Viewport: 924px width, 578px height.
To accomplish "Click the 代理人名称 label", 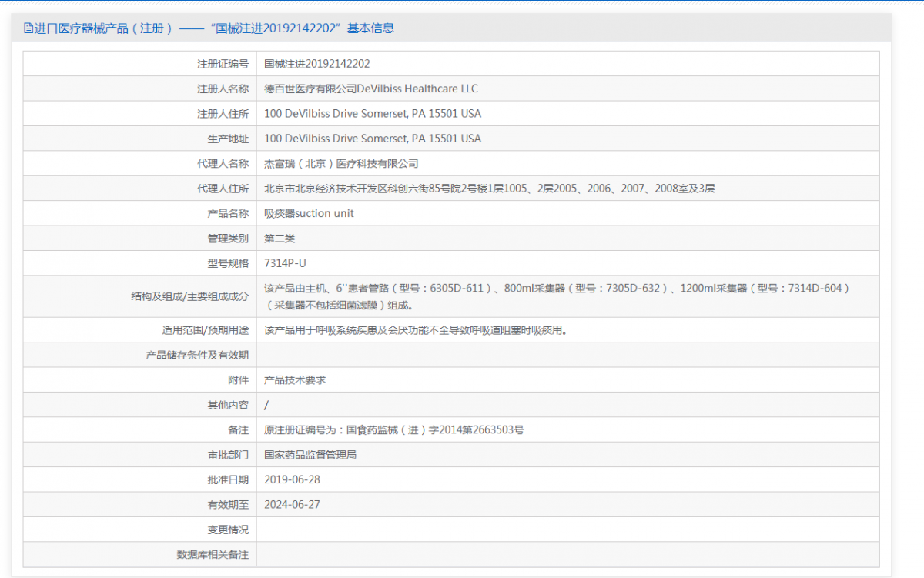I will tap(223, 163).
